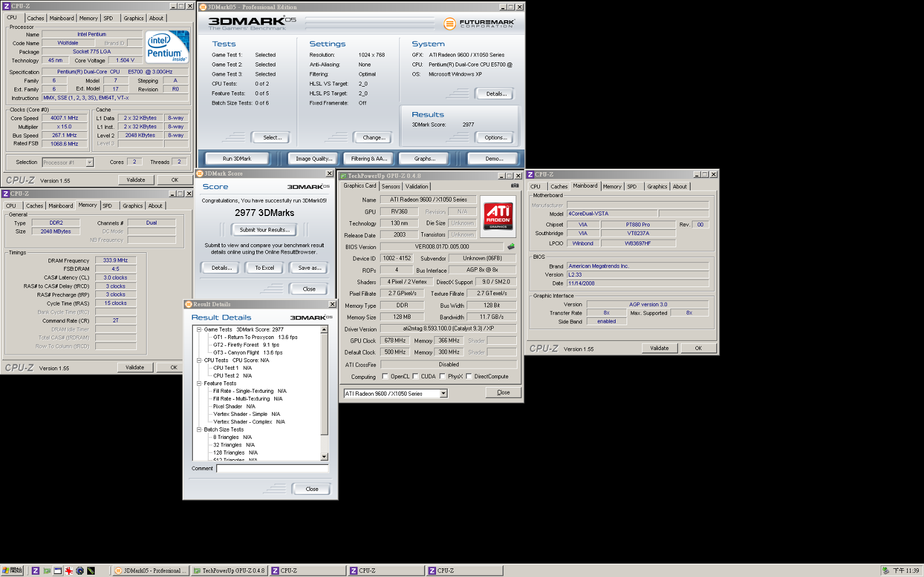Screen dimensions: 924x577
Task: Click Submit Your Results button
Action: [x=265, y=230]
